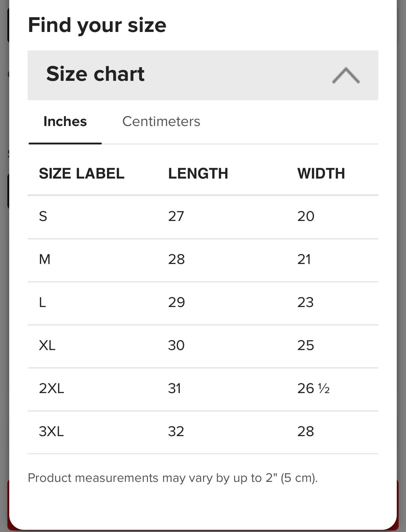Image resolution: width=406 pixels, height=532 pixels.
Task: Switch to the Centimeters tab
Action: click(161, 121)
